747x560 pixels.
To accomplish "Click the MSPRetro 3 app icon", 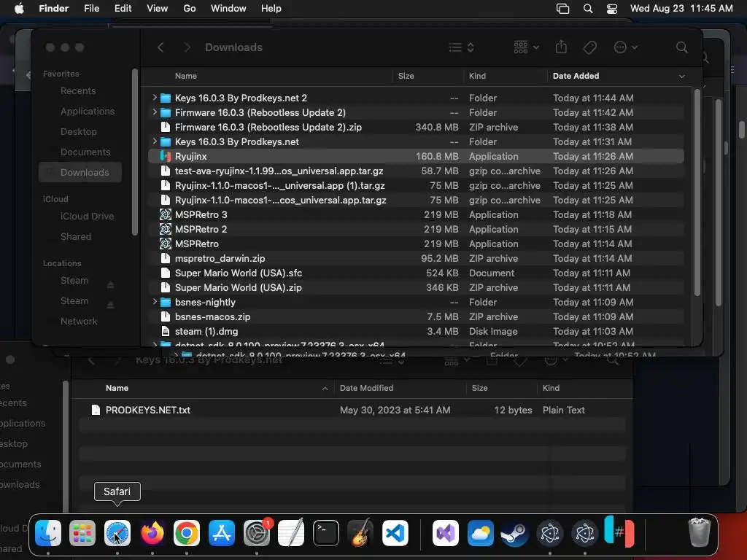I will pyautogui.click(x=166, y=215).
